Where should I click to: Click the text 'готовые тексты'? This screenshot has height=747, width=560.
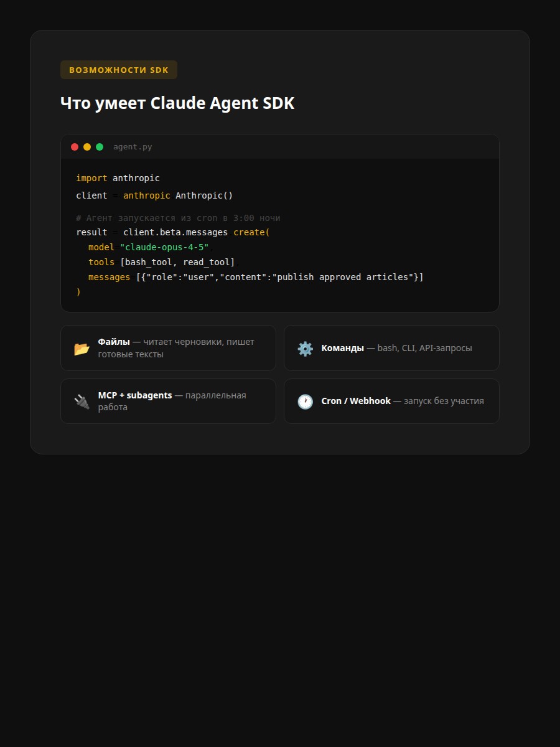pyautogui.click(x=131, y=354)
